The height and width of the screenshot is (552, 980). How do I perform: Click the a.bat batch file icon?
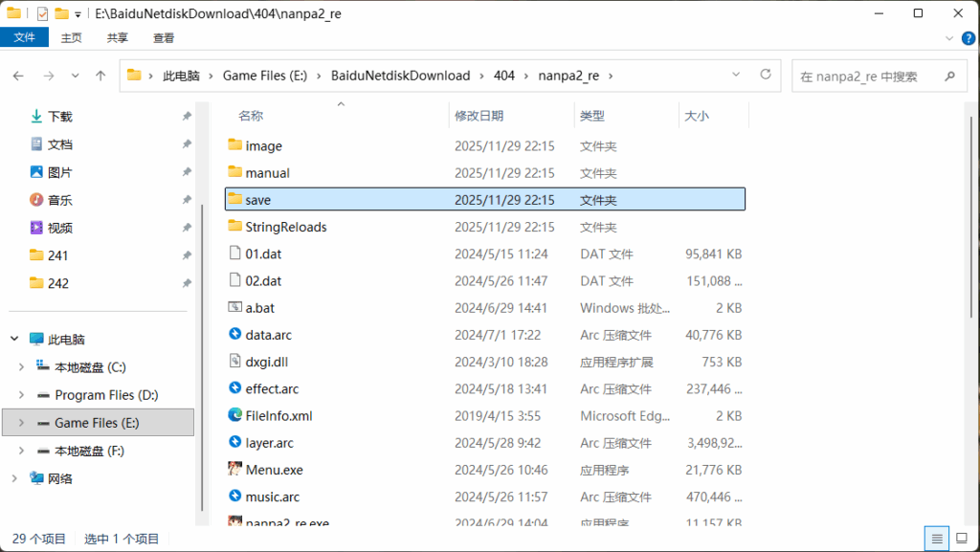(235, 306)
